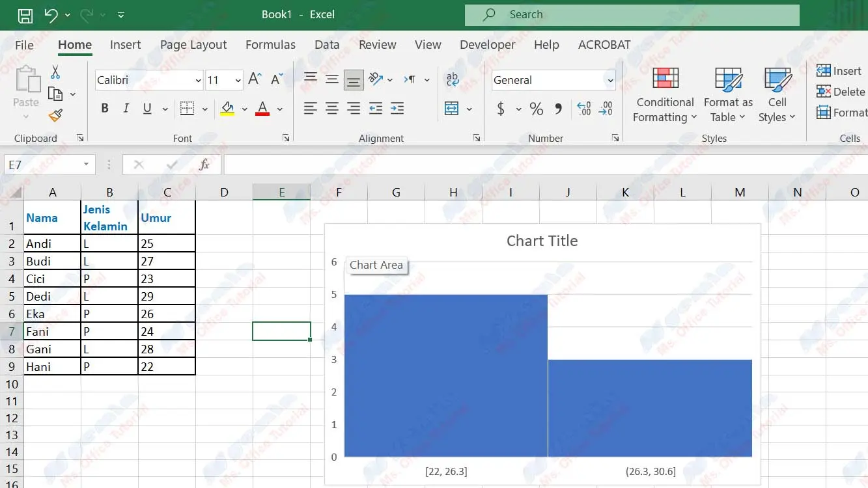Viewport: 868px width, 488px height.
Task: Toggle Italic formatting
Action: pyautogui.click(x=126, y=109)
